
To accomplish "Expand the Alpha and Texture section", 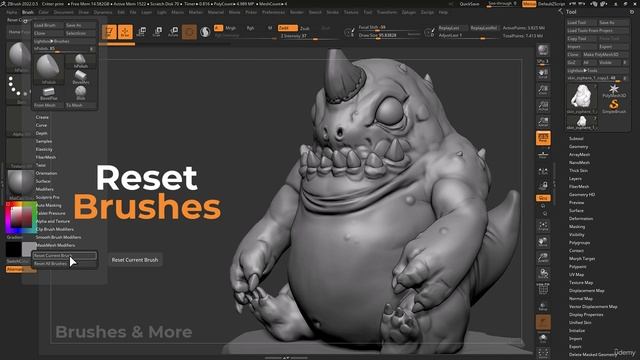I will [53, 221].
